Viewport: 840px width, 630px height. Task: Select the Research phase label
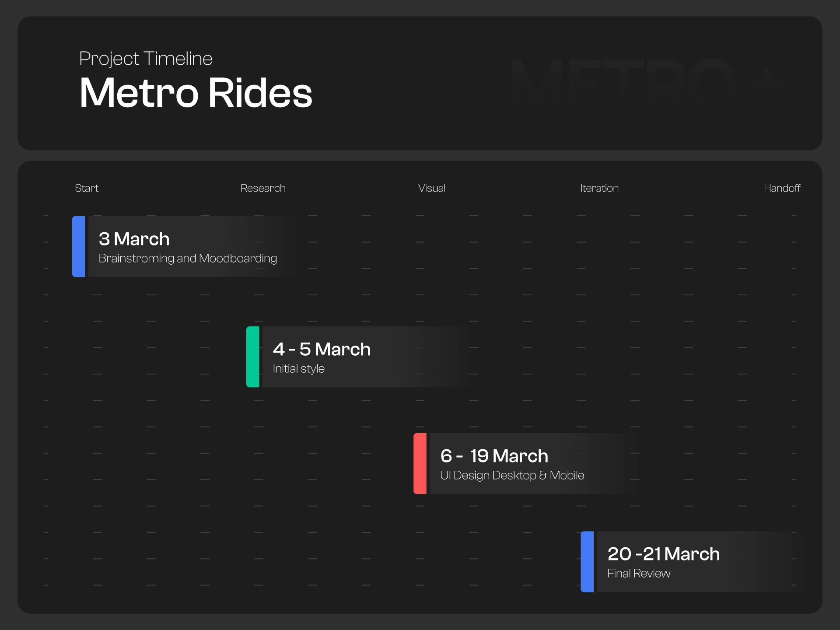[263, 188]
